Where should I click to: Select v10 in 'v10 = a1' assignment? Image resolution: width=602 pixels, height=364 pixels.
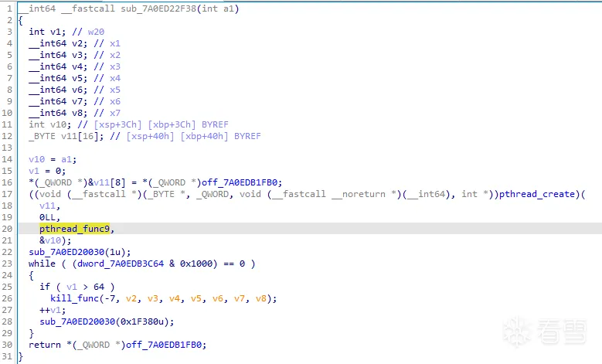click(x=37, y=159)
